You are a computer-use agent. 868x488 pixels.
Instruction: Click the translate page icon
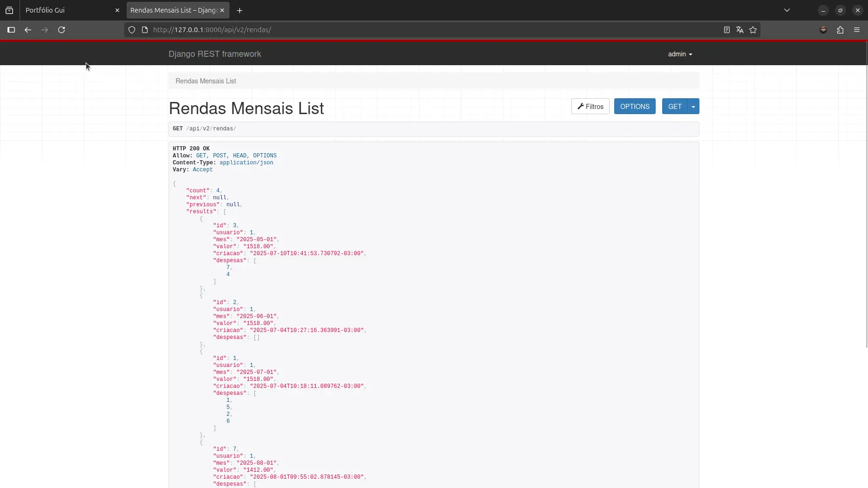[739, 30]
